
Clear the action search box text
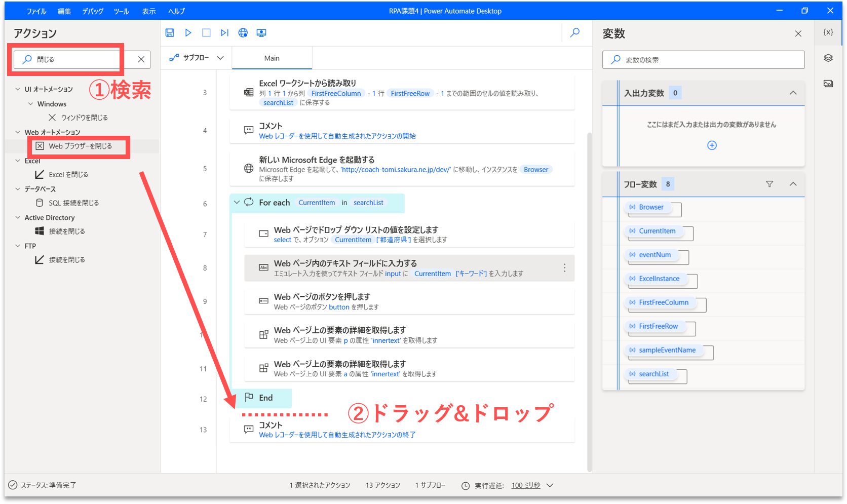141,59
